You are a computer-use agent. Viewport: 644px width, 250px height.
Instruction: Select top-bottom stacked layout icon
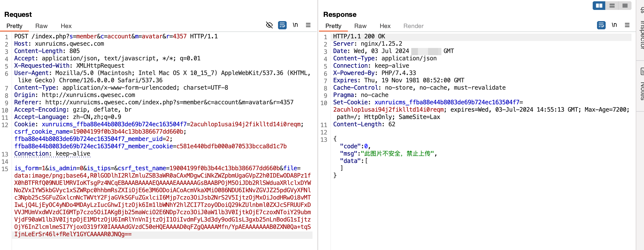(x=612, y=6)
